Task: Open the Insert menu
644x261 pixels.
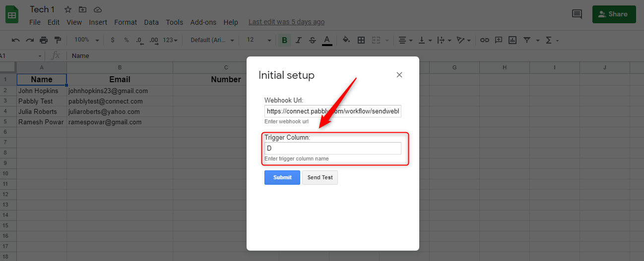Action: click(x=98, y=22)
